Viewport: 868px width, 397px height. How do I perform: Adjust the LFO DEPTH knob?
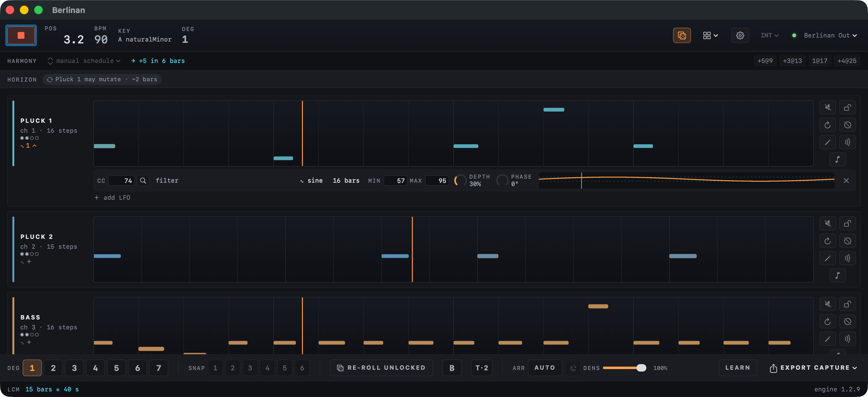click(461, 181)
